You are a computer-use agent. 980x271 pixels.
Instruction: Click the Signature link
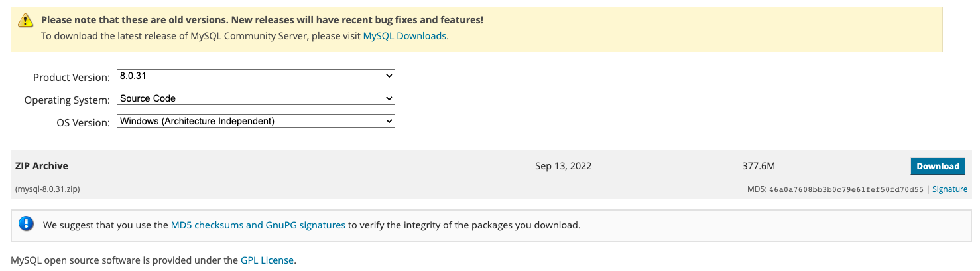pyautogui.click(x=949, y=189)
